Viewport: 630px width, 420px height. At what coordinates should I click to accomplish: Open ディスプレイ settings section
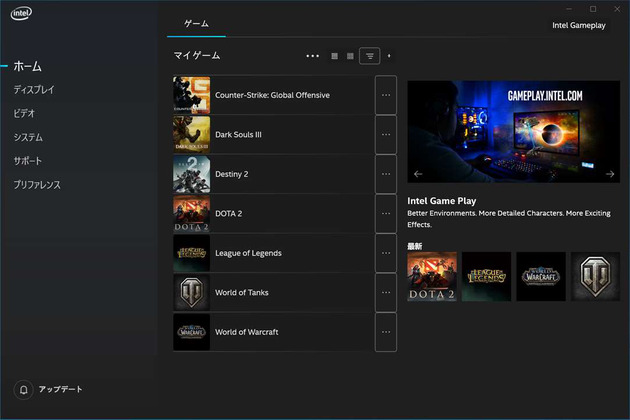34,90
